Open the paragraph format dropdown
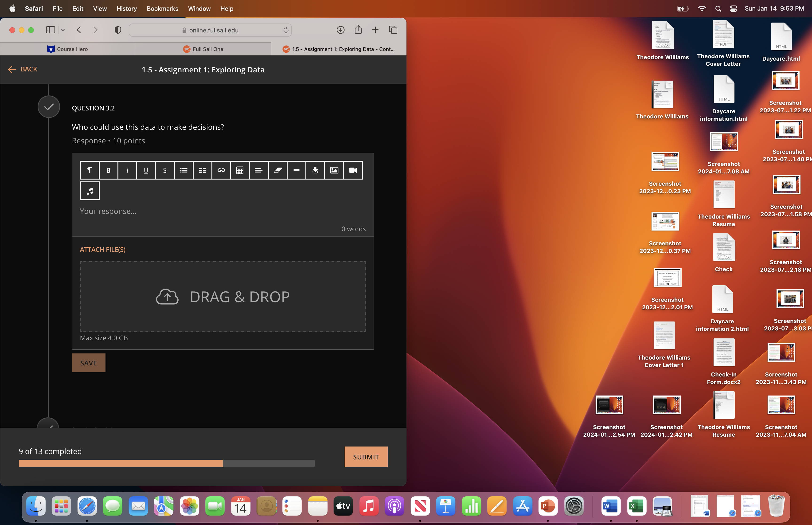 click(x=90, y=170)
